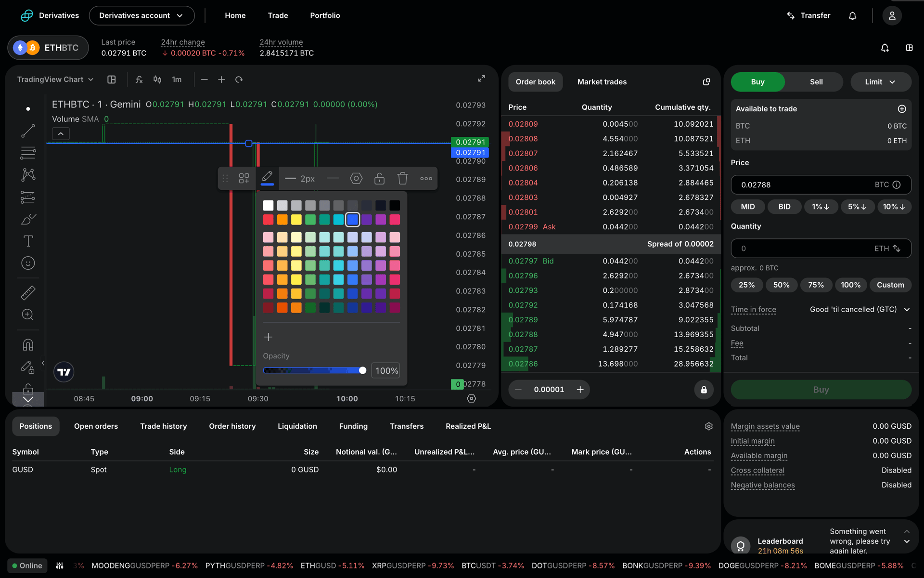Open ticker settings sliders icon

pyautogui.click(x=60, y=566)
